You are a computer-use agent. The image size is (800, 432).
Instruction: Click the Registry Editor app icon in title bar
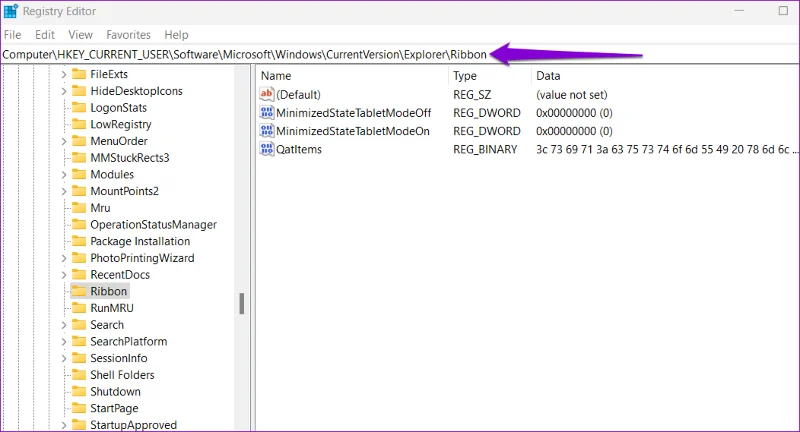[x=11, y=11]
